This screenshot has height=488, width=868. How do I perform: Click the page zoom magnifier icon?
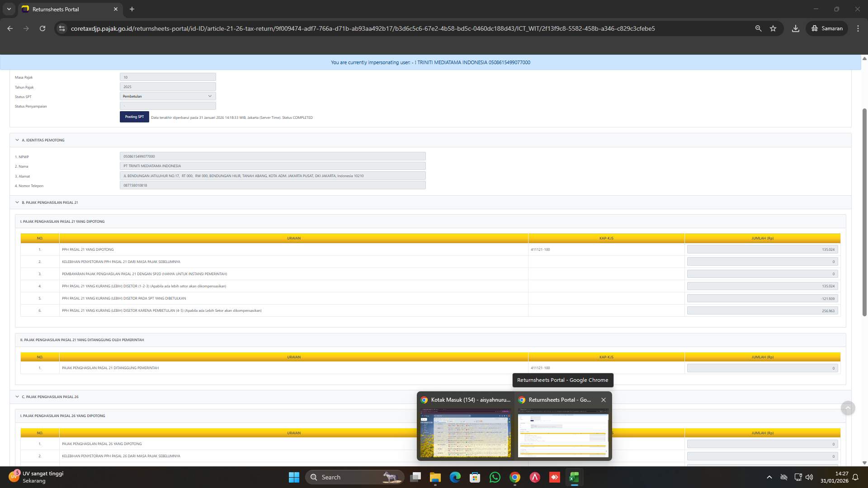758,28
